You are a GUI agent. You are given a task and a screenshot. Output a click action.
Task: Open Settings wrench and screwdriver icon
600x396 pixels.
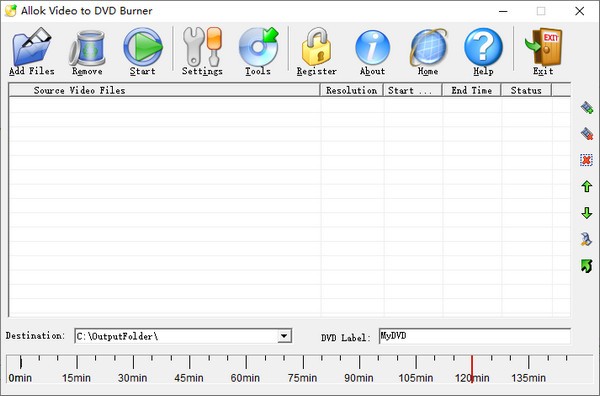tap(202, 47)
